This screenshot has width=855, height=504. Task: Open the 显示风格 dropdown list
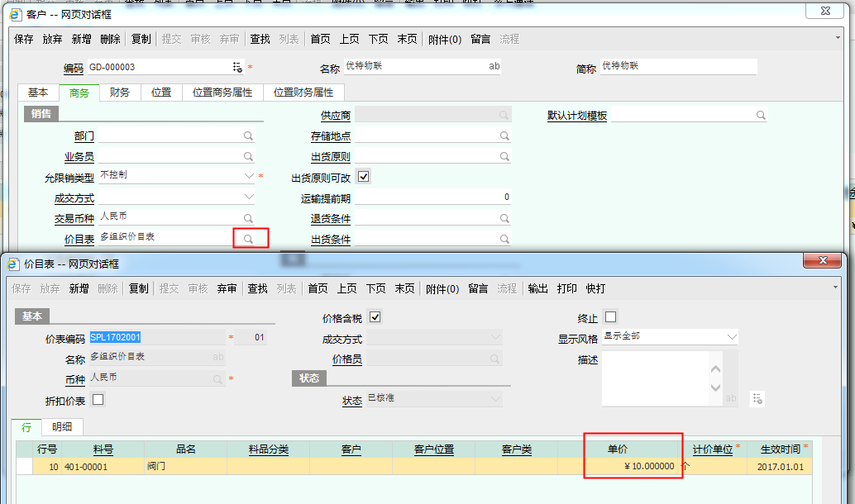coord(732,337)
